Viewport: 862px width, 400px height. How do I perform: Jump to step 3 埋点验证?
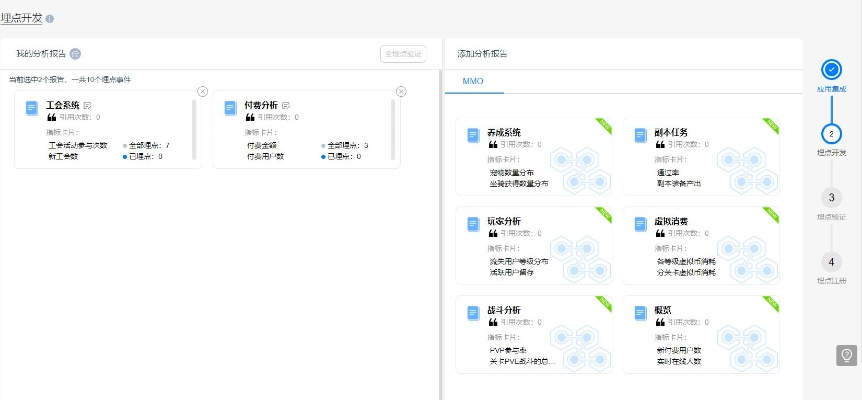tap(831, 197)
